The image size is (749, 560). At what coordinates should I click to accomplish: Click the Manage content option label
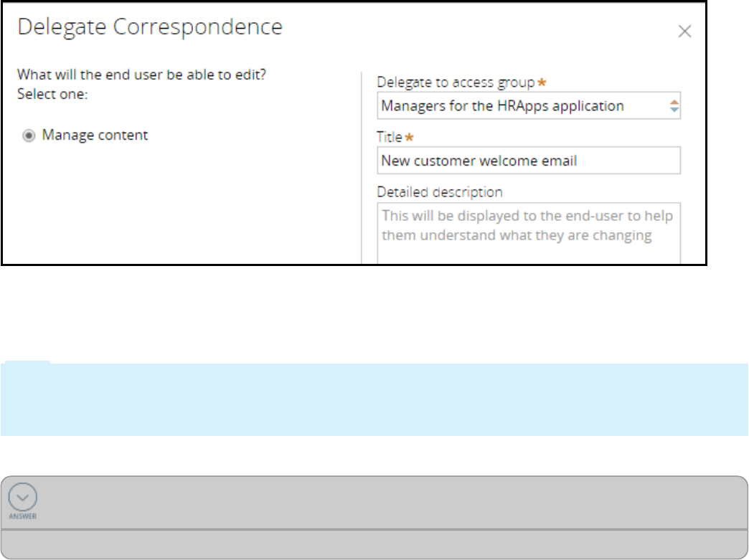click(95, 135)
